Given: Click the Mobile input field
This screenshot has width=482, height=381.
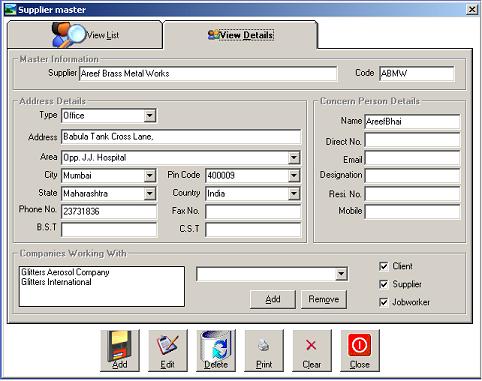Looking at the screenshot, I should [412, 211].
